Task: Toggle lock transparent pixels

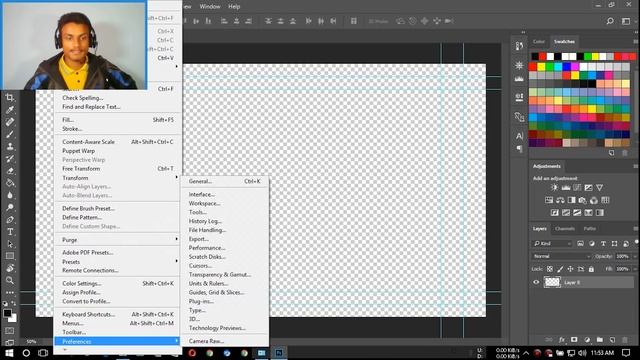Action: (550, 269)
